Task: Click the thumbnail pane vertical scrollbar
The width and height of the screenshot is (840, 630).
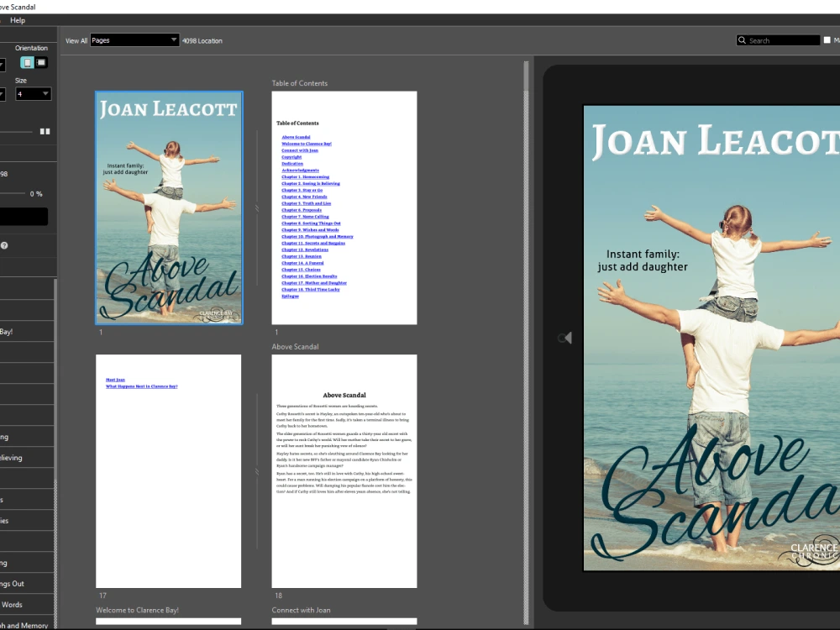Action: (x=526, y=343)
